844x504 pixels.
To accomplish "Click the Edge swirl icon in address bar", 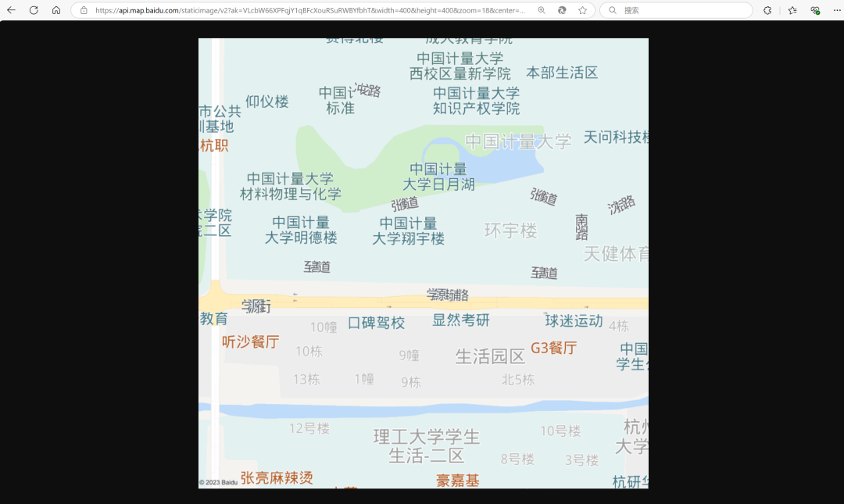I will (x=562, y=10).
